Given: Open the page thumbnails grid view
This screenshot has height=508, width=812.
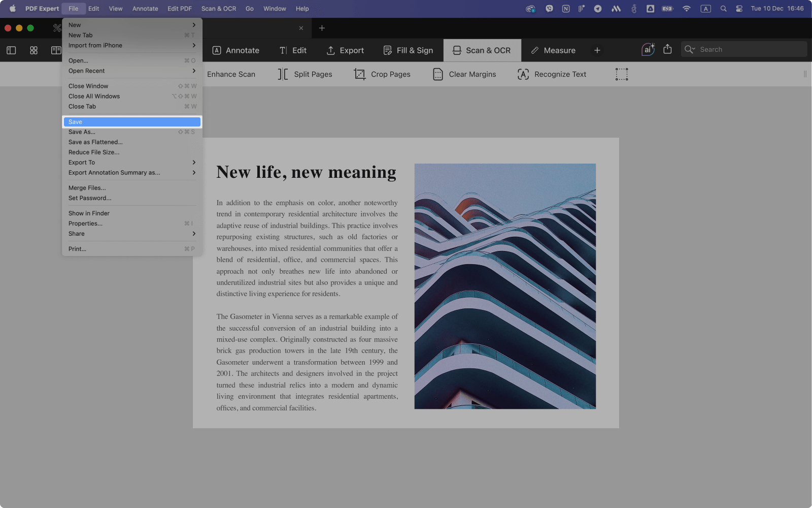Looking at the screenshot, I should point(33,50).
